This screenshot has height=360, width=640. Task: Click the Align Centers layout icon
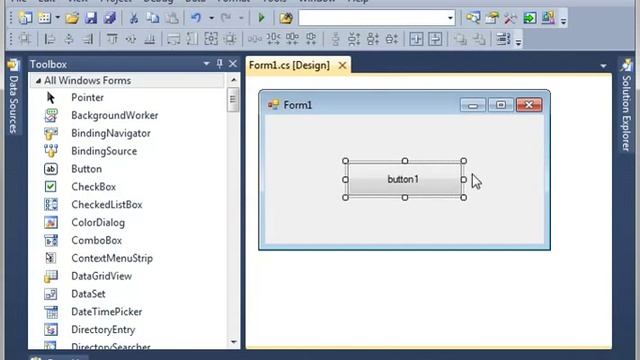point(69,39)
